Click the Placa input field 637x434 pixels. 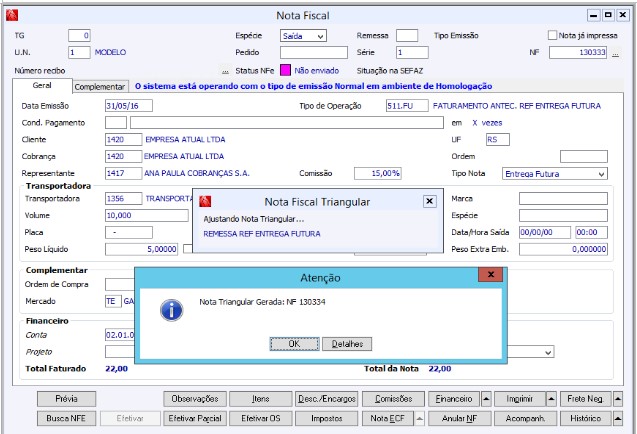coord(129,232)
